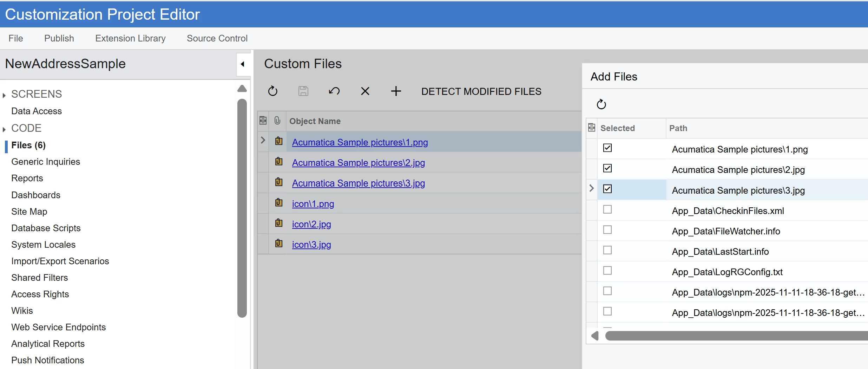Open the Publish menu
868x369 pixels.
pyautogui.click(x=59, y=38)
